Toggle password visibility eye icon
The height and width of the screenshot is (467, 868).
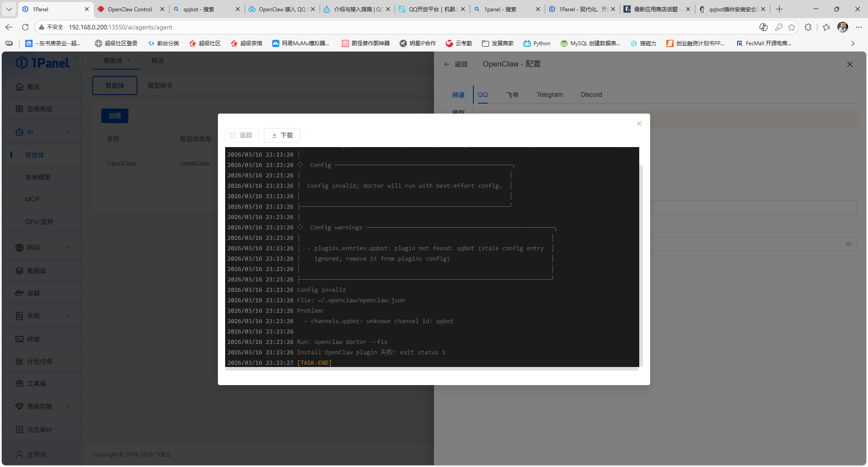coord(849,244)
